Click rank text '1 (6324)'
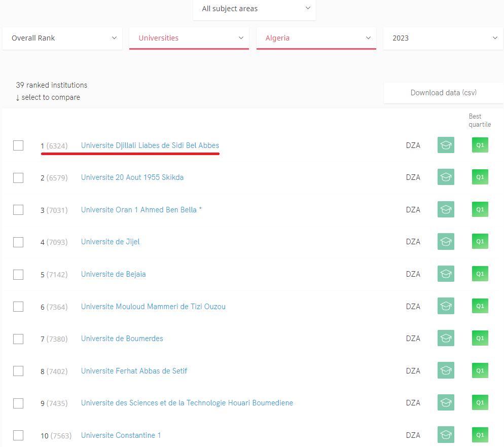 pyautogui.click(x=54, y=146)
